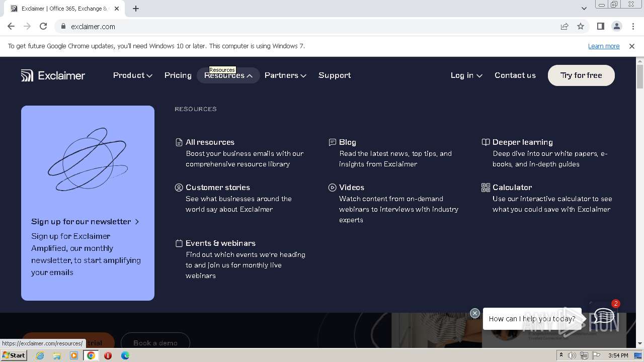This screenshot has height=362, width=644.
Task: Open a new browser tab
Action: click(x=136, y=9)
